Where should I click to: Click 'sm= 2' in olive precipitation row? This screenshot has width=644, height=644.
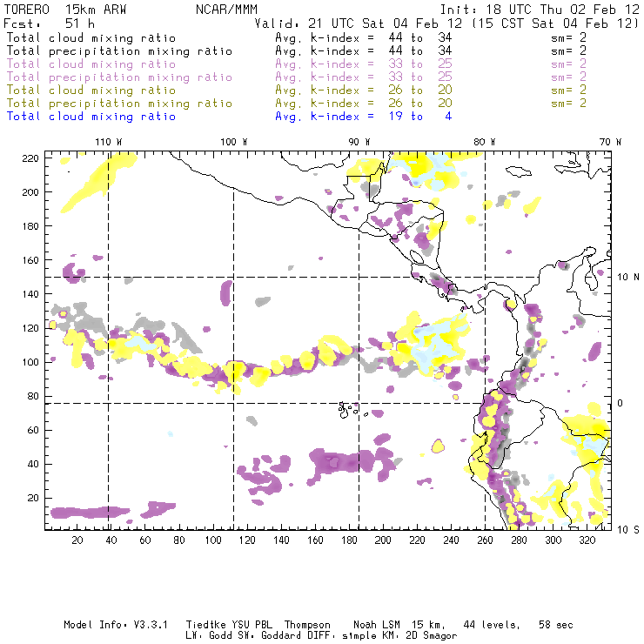[x=568, y=103]
